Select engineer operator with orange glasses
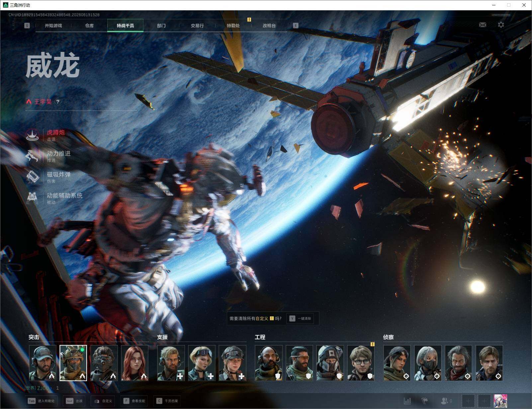 tap(299, 363)
